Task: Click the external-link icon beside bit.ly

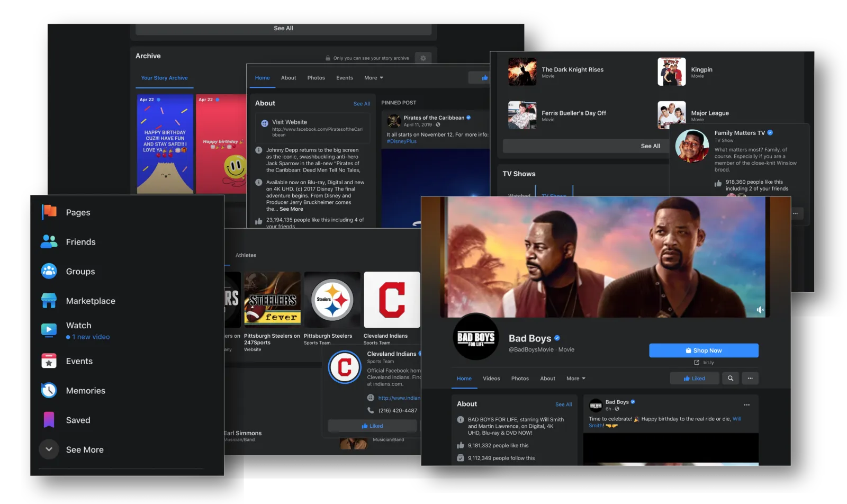Action: (x=697, y=363)
